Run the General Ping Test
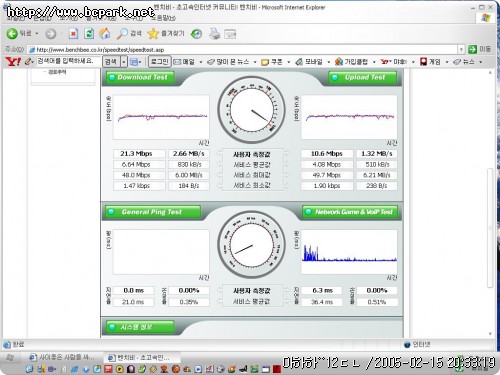Screen dimensions: 500x375 [x=153, y=212]
